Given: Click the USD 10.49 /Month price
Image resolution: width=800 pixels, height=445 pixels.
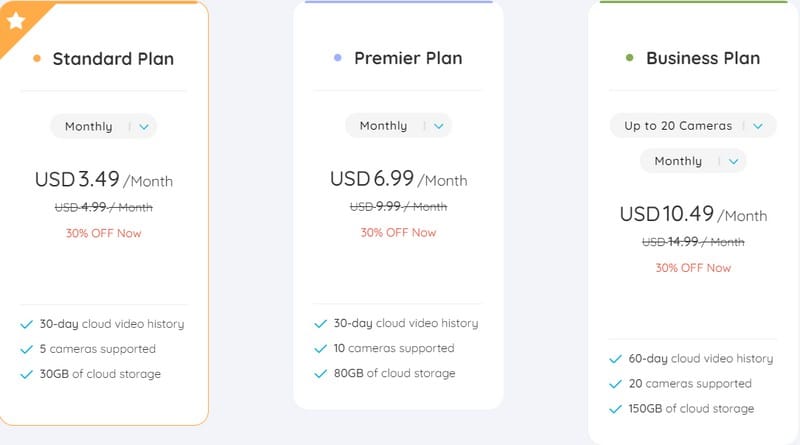Looking at the screenshot, I should 693,215.
